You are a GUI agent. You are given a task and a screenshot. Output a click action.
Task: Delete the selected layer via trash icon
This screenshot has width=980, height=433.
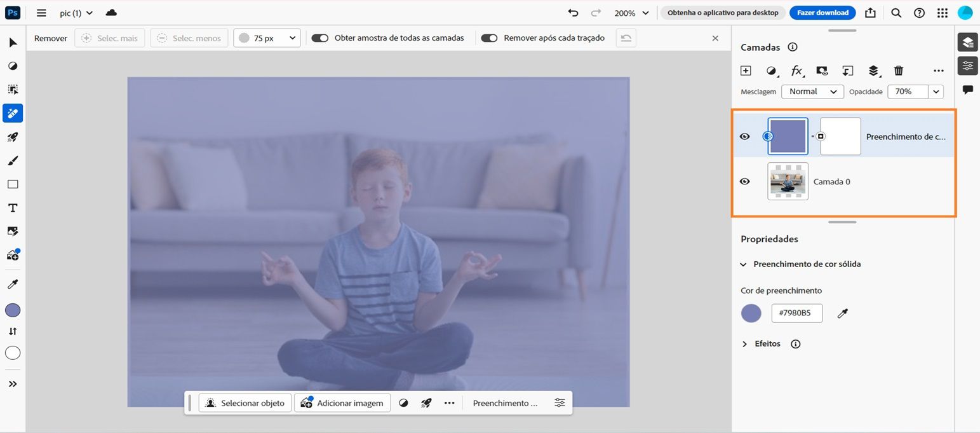[898, 71]
